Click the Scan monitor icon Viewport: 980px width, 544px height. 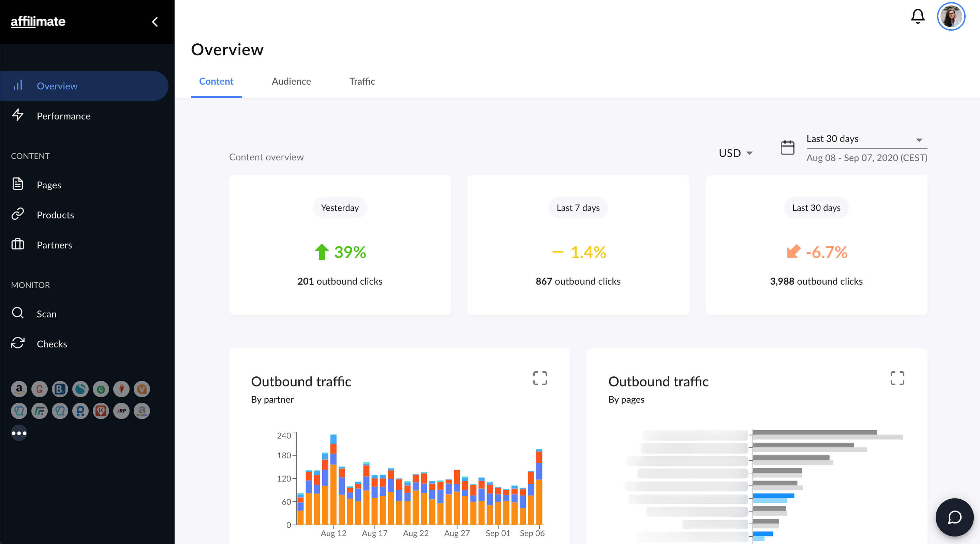tap(18, 313)
